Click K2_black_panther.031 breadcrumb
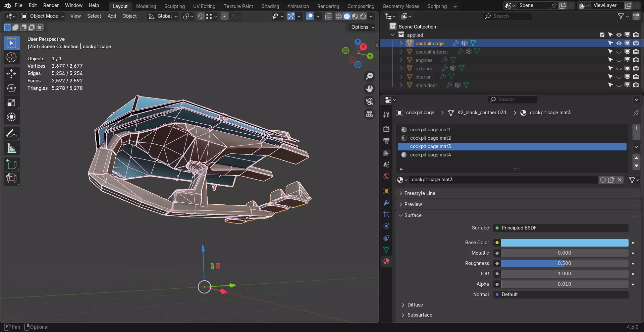Viewport: 644px width, 332px height. 482,113
